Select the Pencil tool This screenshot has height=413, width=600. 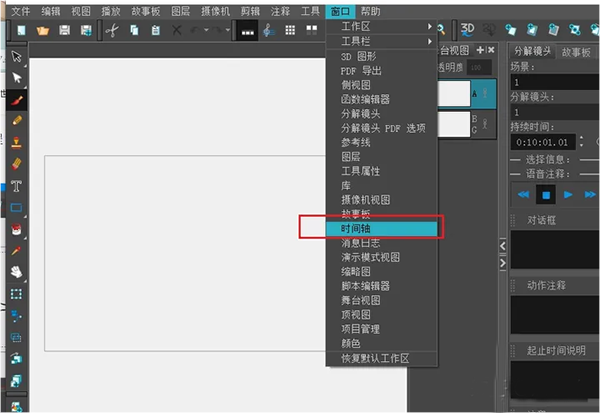tap(16, 121)
